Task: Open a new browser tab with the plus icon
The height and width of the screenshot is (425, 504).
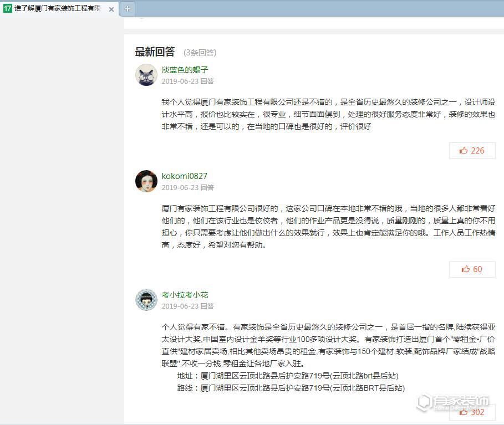Action: [x=128, y=9]
